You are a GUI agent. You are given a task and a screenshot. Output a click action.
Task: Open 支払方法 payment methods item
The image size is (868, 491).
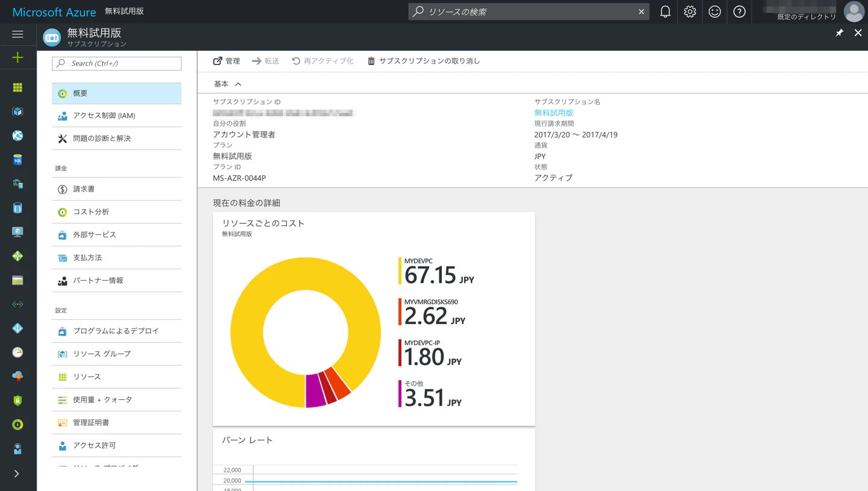click(x=116, y=258)
